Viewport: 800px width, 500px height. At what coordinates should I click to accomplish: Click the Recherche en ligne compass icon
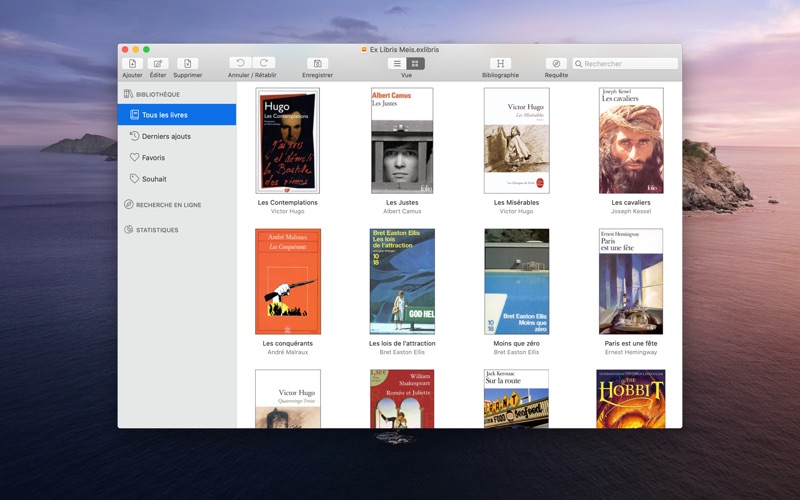[129, 204]
